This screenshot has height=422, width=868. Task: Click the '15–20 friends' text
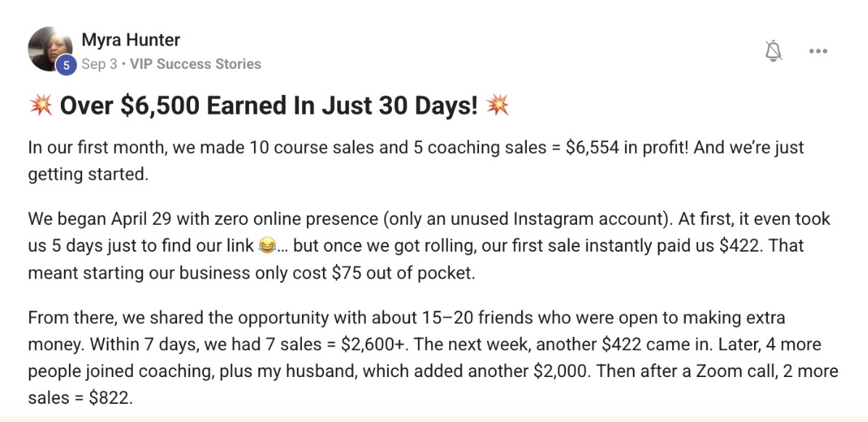tap(468, 318)
